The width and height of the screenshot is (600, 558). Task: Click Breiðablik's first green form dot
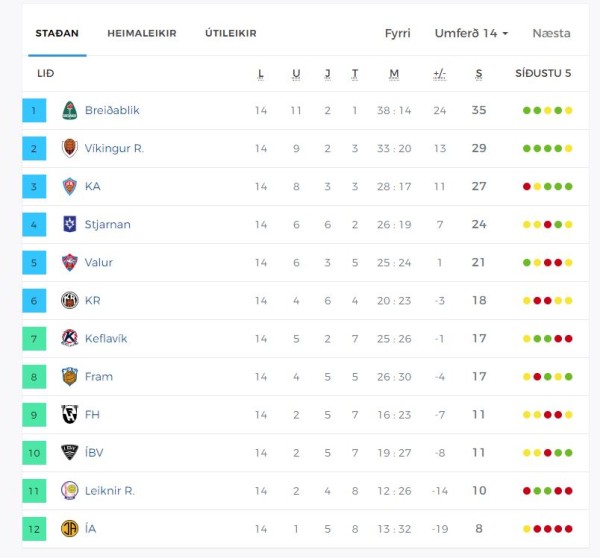527,111
